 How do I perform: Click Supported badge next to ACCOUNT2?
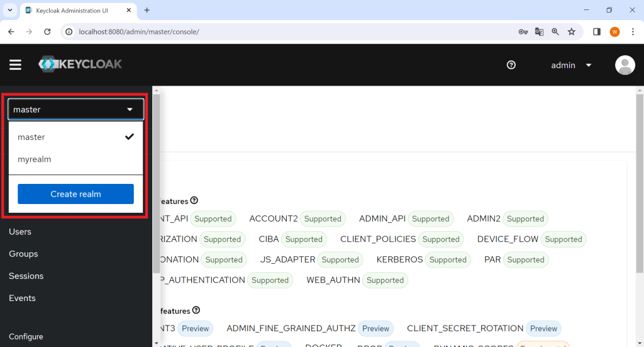pos(323,219)
